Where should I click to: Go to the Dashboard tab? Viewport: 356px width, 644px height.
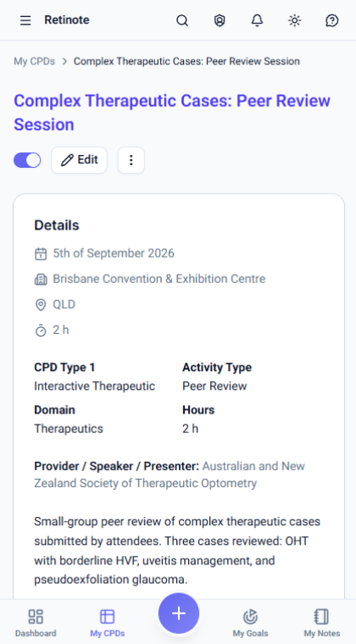pyautogui.click(x=36, y=622)
